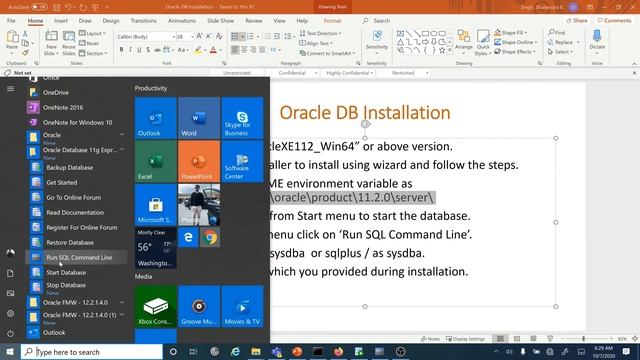Click the Windows Start button
This screenshot has height=360, width=640.
pos(10,351)
